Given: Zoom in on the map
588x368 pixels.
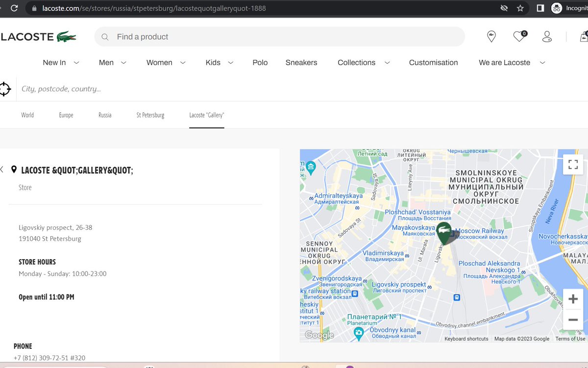Looking at the screenshot, I should pos(573,299).
